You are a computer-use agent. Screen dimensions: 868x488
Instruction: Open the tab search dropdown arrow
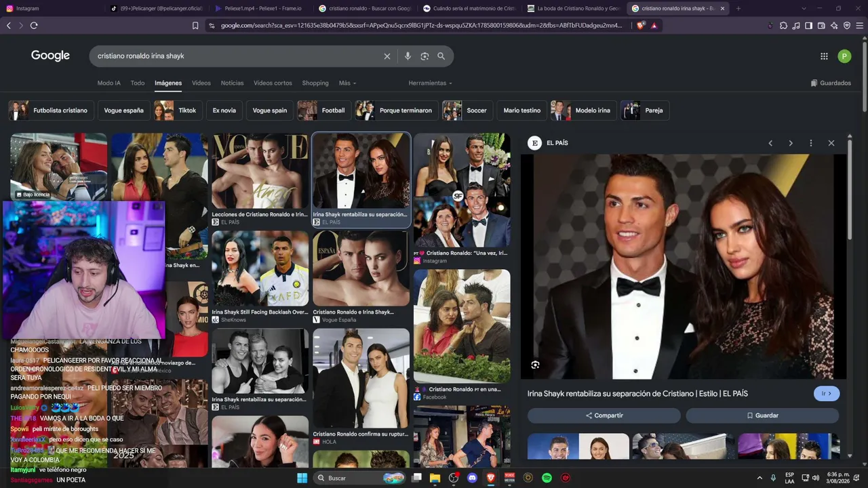coord(804,8)
